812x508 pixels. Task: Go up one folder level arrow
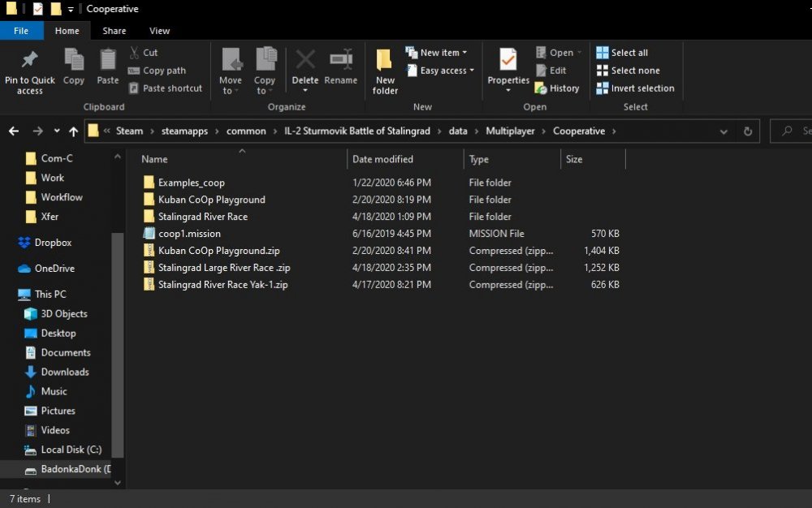74,131
